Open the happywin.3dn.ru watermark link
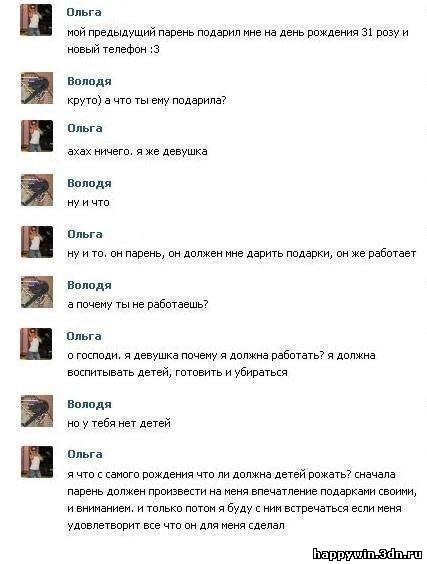Screen dimensions: 427x564 (367, 554)
